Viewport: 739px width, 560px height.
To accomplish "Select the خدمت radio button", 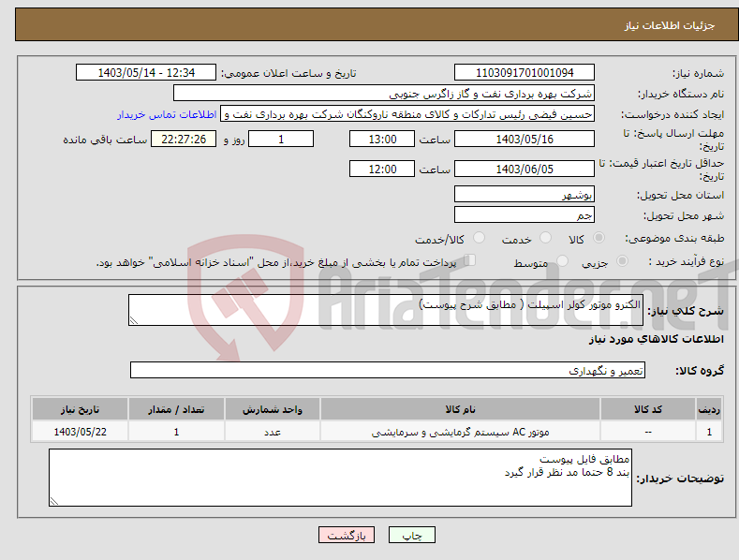I will tap(545, 238).
